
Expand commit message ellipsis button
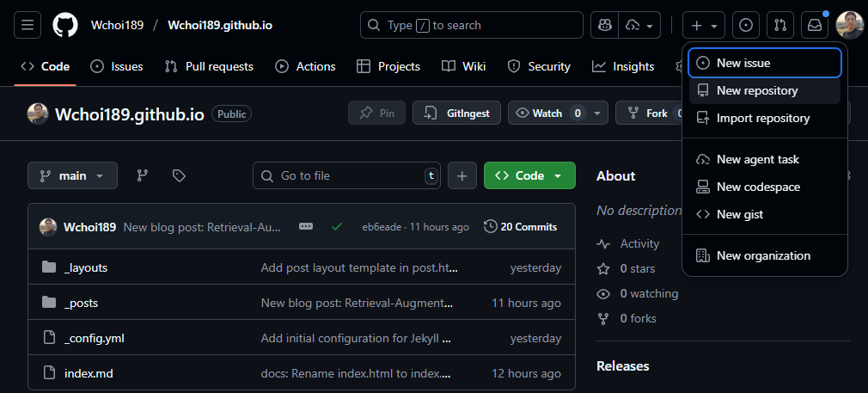[306, 227]
